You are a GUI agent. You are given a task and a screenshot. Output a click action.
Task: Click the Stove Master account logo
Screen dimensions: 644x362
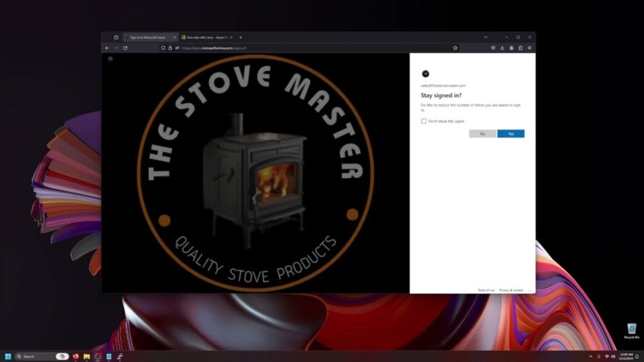425,74
